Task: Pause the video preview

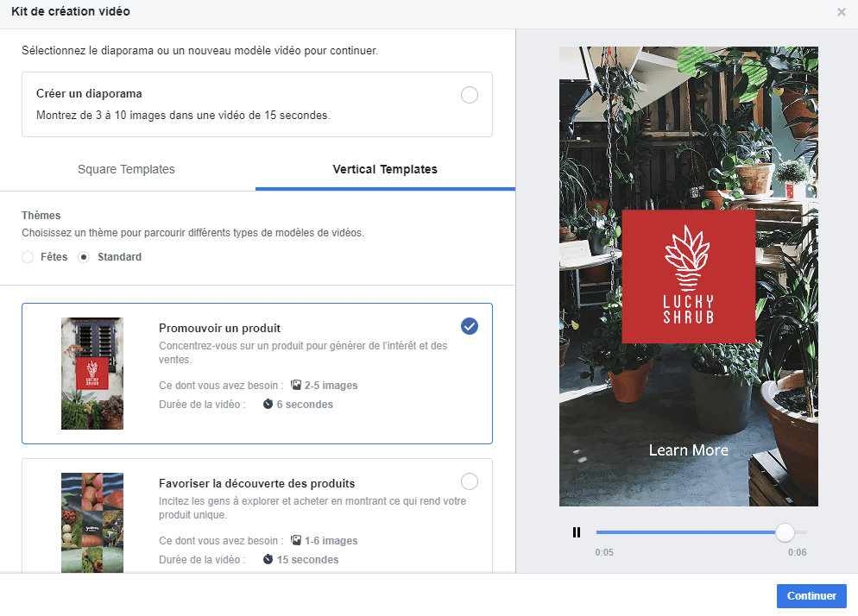Action: [x=577, y=532]
